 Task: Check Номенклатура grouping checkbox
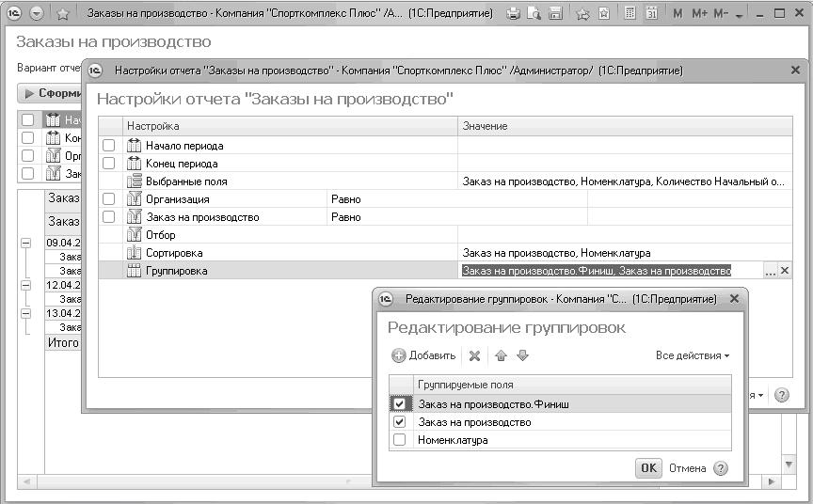(x=399, y=440)
